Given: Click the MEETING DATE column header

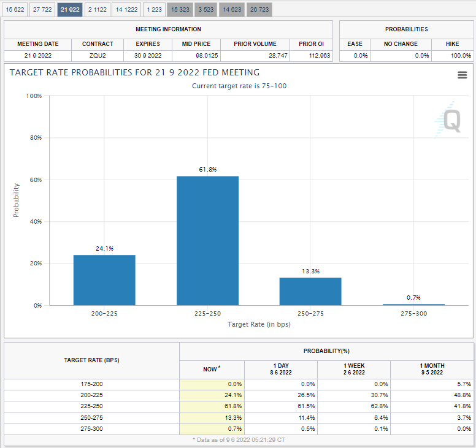Looking at the screenshot, I should (38, 44).
